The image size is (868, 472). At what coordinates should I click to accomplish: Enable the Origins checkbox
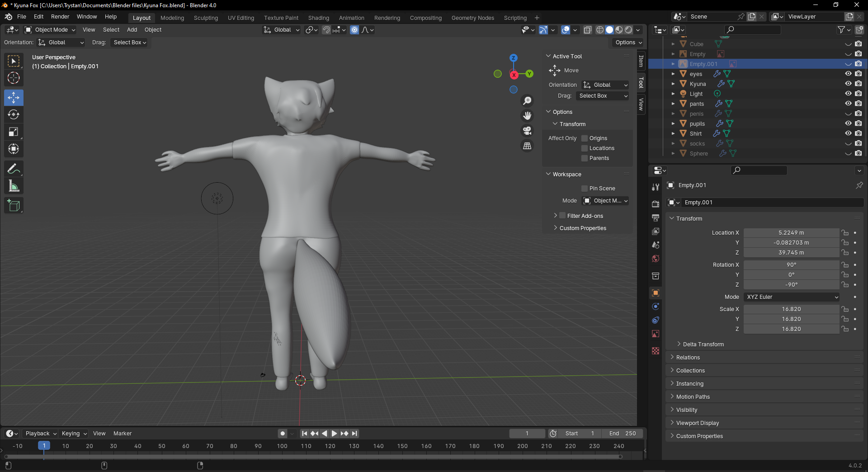pos(585,138)
